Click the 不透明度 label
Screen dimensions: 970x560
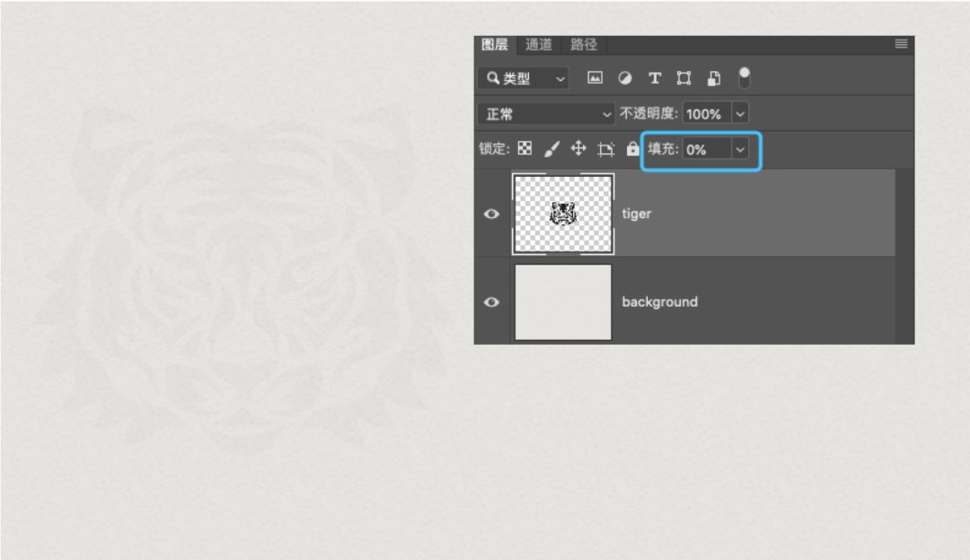pyautogui.click(x=648, y=114)
